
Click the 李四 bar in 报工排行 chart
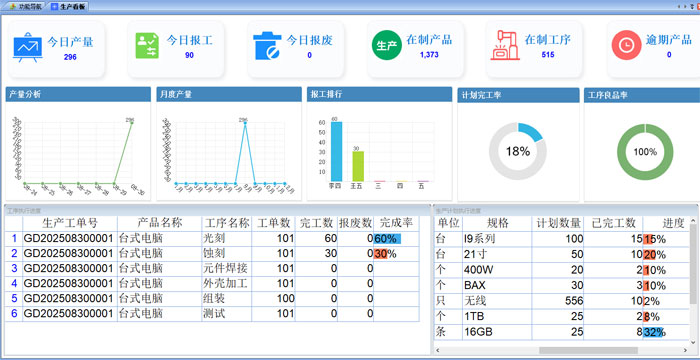(x=336, y=151)
